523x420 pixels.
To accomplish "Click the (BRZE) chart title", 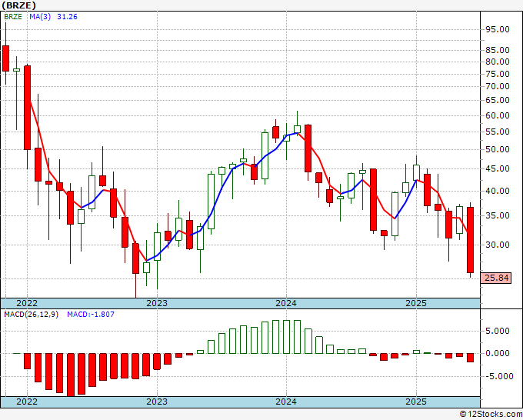I will tap(18, 5).
